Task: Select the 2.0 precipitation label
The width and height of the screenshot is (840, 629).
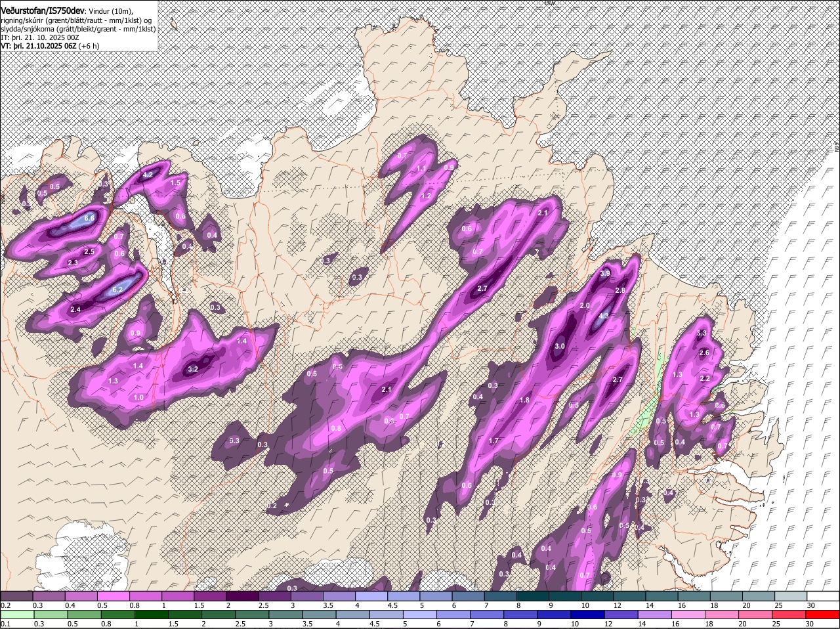Action: pyautogui.click(x=585, y=306)
